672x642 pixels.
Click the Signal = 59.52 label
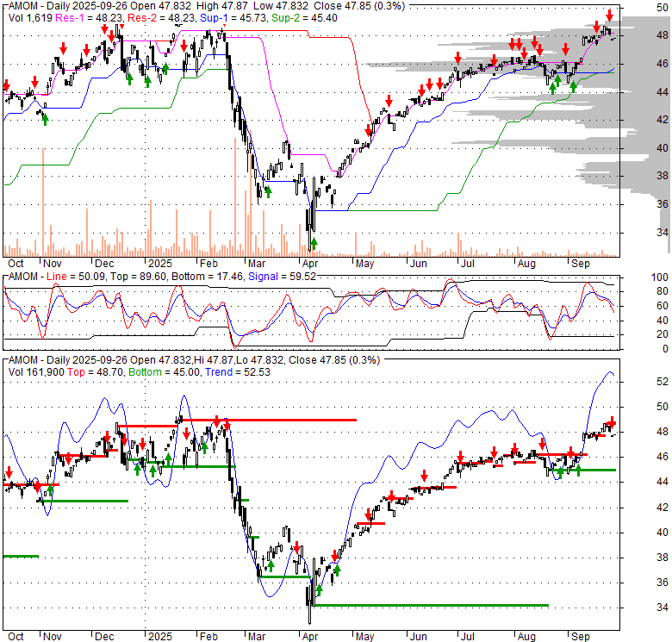(282, 277)
